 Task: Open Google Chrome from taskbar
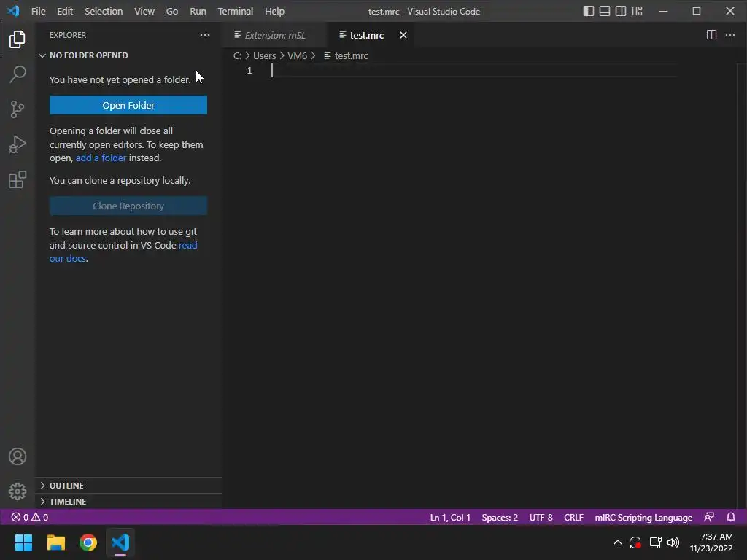[88, 542]
